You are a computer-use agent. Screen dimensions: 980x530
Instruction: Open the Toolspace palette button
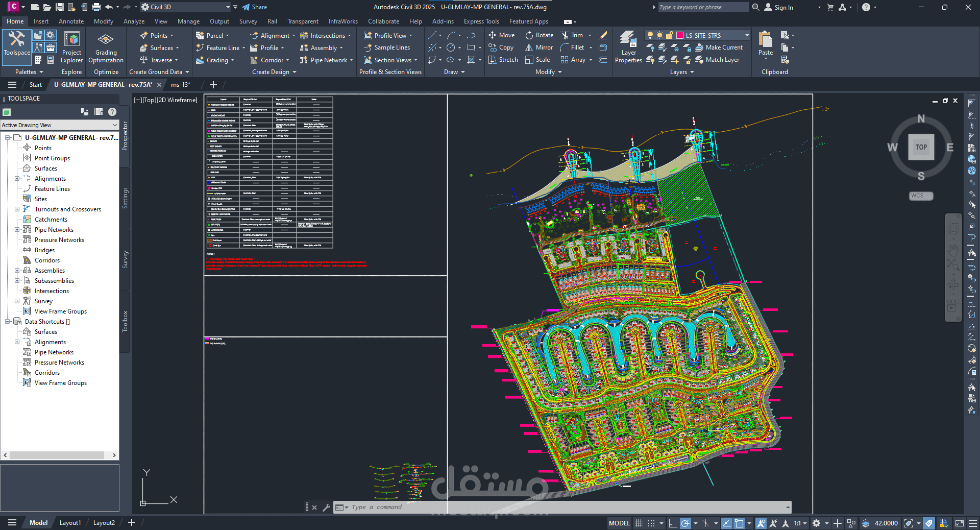(17, 44)
